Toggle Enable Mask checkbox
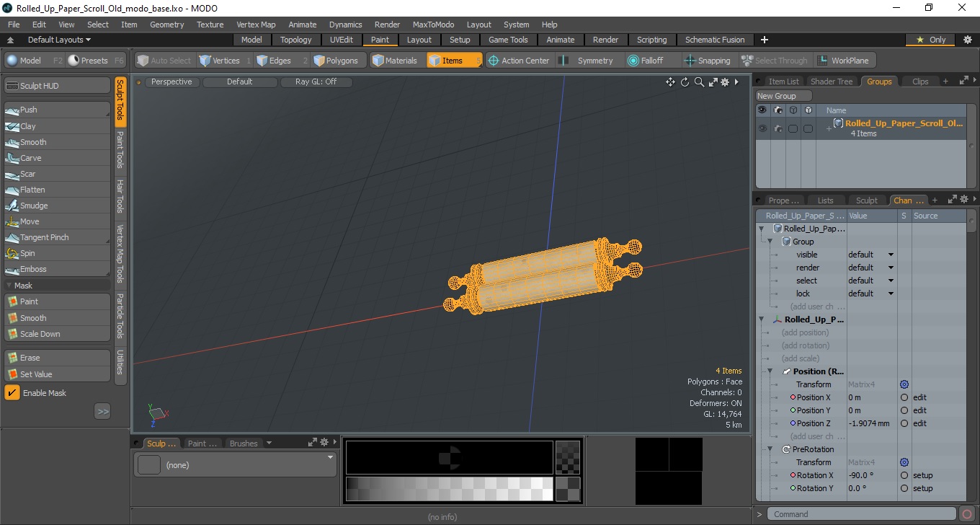 pyautogui.click(x=12, y=393)
